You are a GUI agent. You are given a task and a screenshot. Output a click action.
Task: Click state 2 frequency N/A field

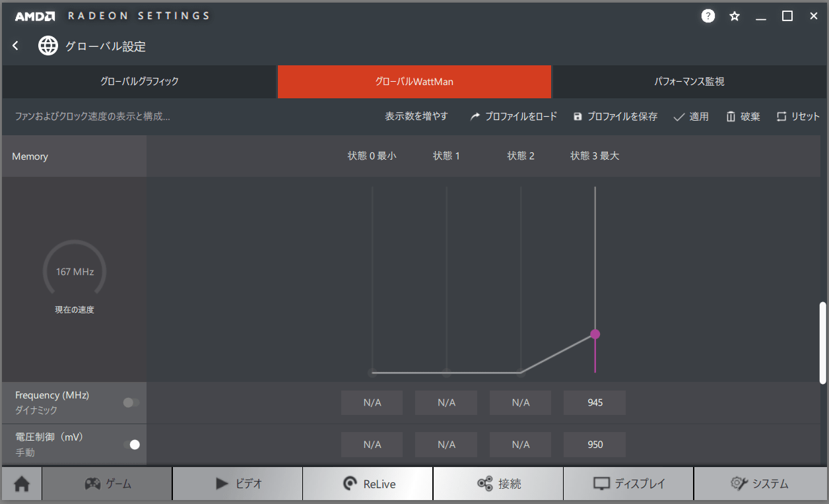(521, 402)
